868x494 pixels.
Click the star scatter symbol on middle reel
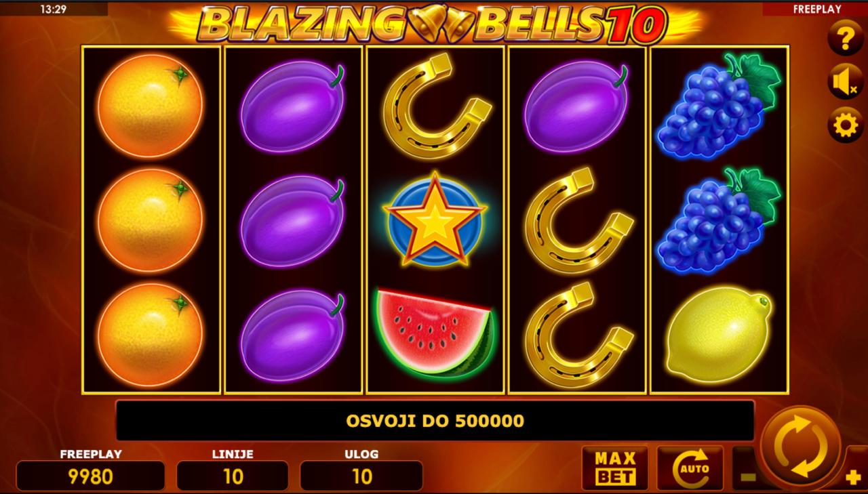435,218
